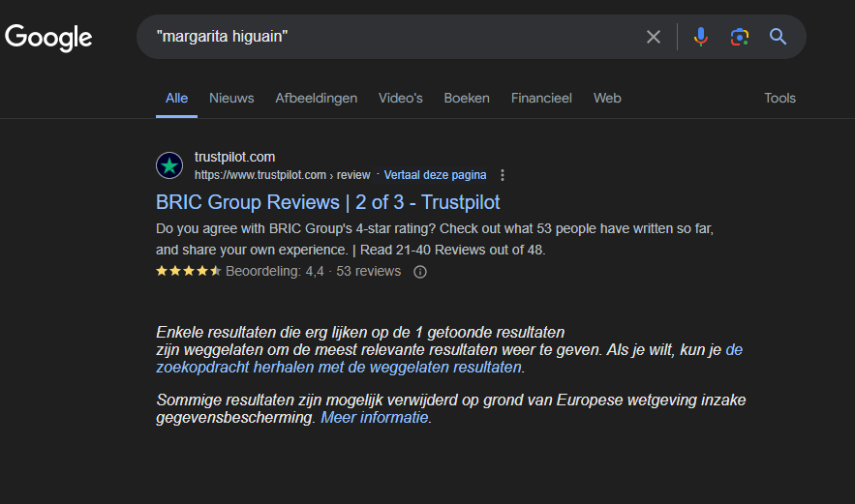Open the Afbeeldingen tab
The image size is (855, 504).
317,98
